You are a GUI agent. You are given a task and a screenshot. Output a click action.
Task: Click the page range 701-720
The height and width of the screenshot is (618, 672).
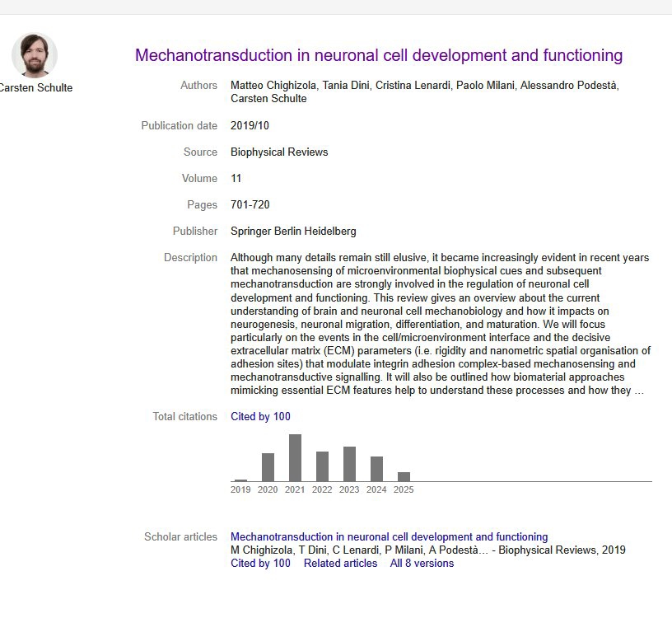[x=250, y=205]
